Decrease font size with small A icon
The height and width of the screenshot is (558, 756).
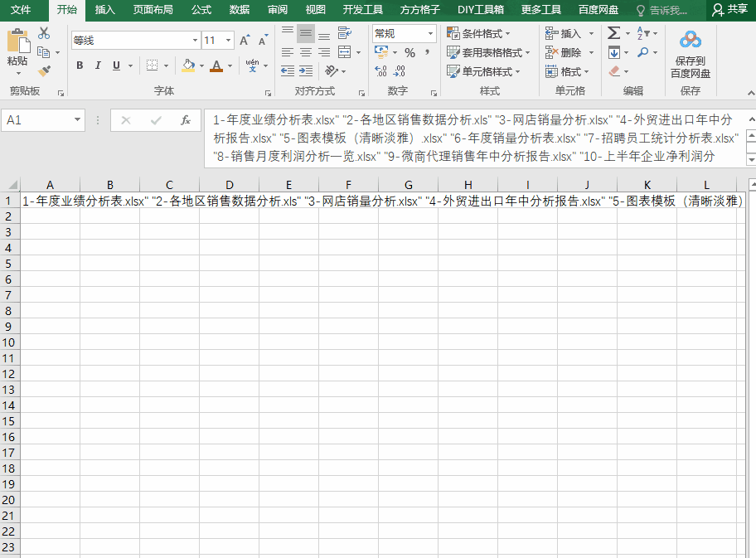[x=263, y=40]
